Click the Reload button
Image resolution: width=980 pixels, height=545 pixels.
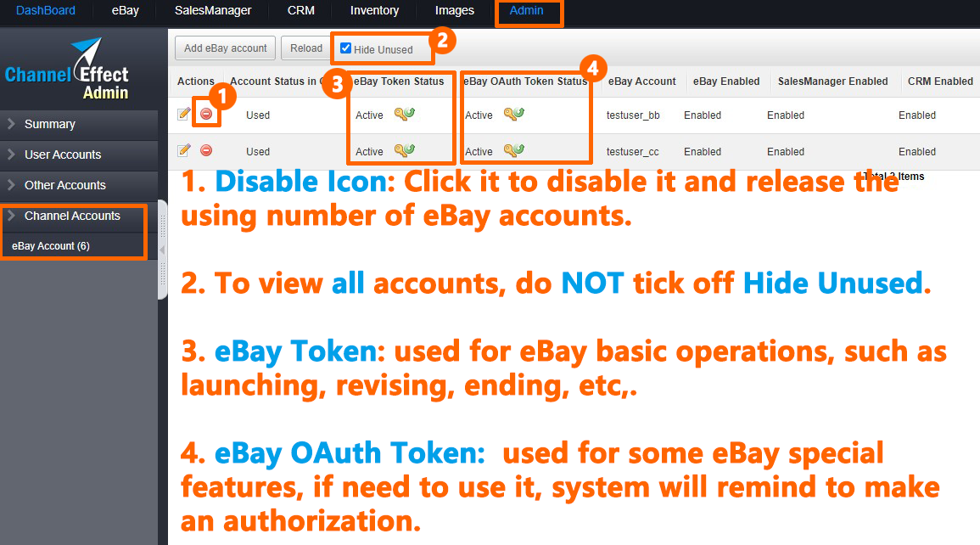(306, 48)
